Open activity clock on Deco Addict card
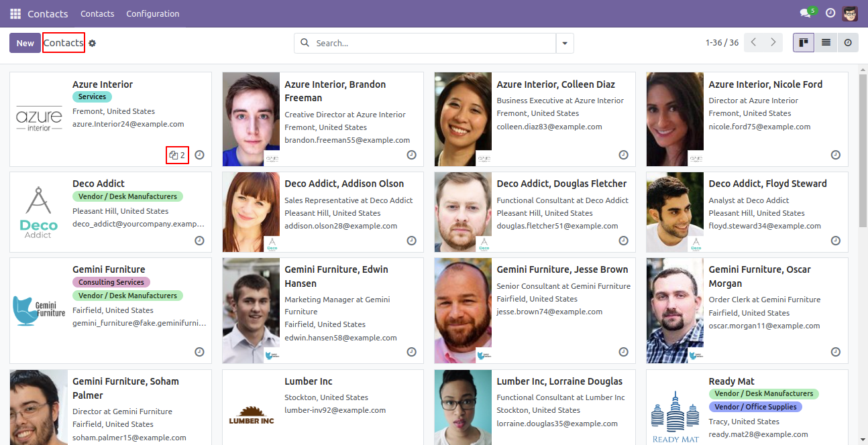 (199, 241)
